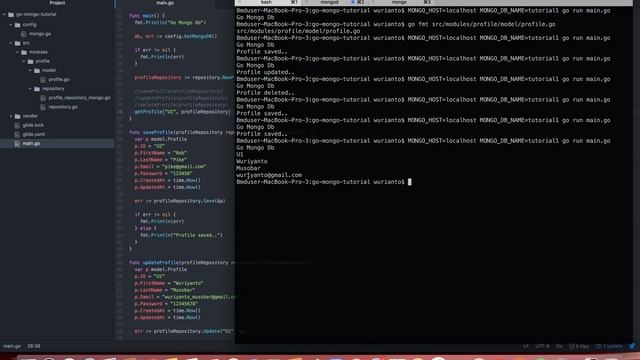Click "Profile deleted.." terminal output line

point(265,93)
